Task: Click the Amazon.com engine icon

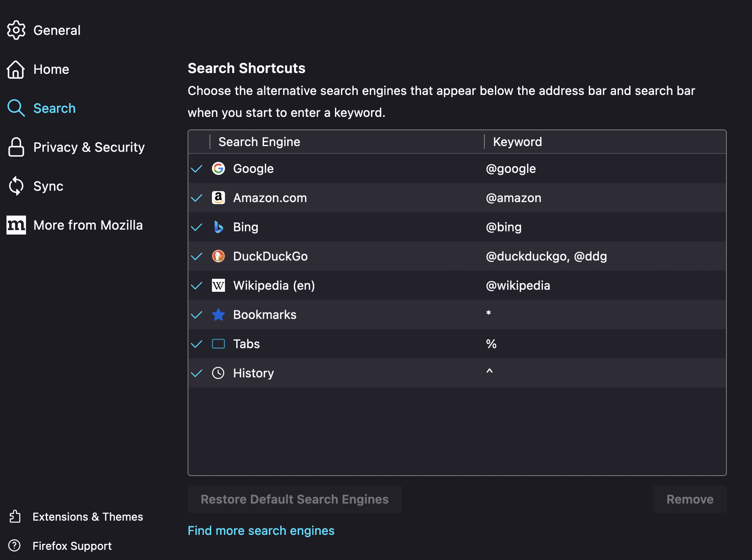Action: [x=218, y=198]
